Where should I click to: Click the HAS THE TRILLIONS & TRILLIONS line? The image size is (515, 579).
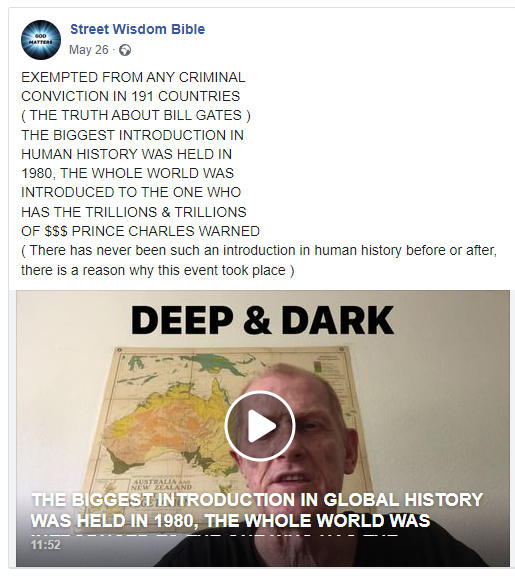tap(134, 212)
